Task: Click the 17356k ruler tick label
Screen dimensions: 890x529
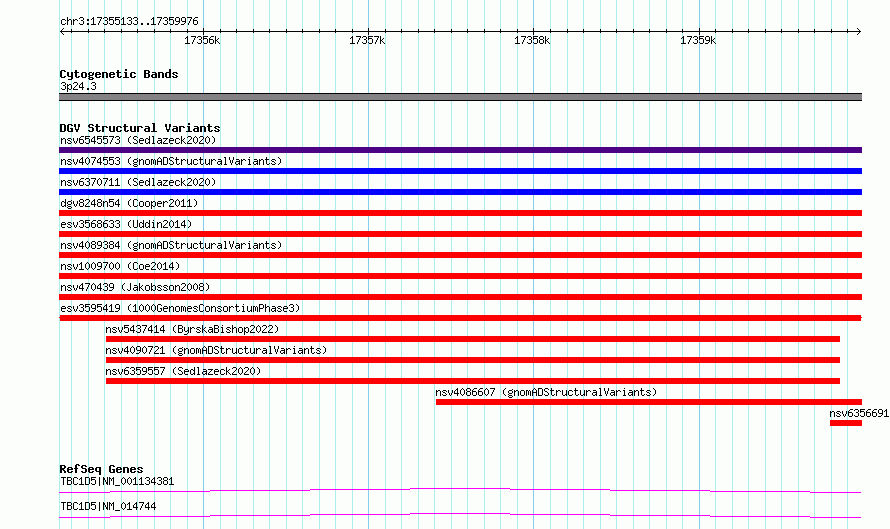Action: pos(202,41)
